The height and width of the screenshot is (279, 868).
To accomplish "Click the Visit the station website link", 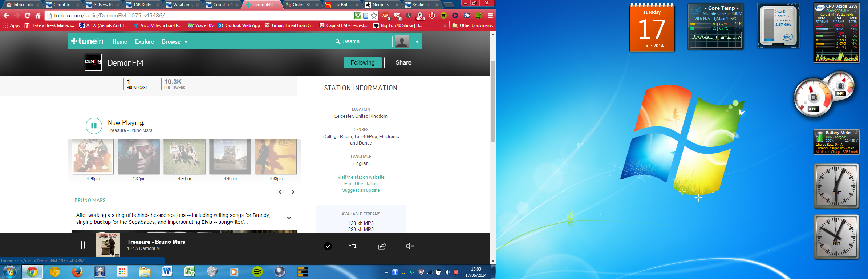I will (361, 177).
